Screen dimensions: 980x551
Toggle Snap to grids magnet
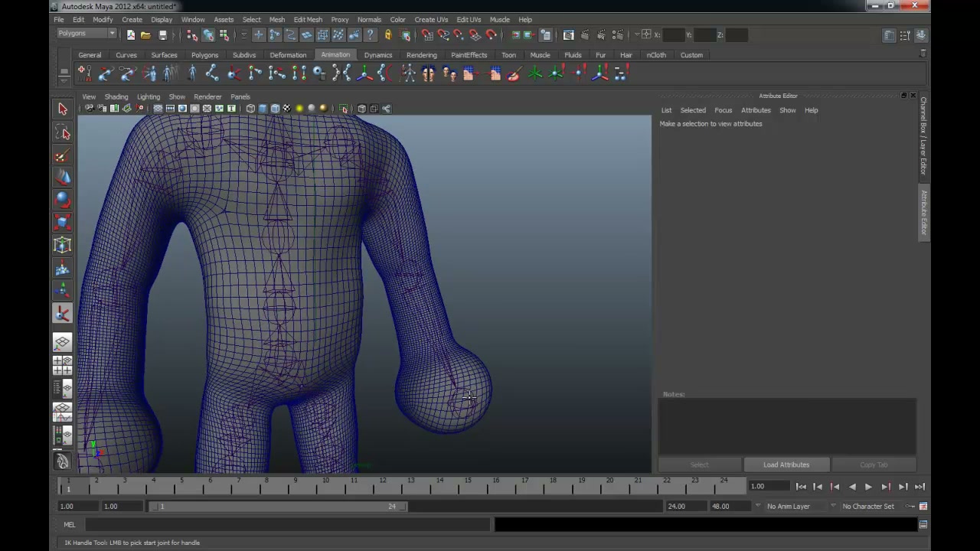pos(426,34)
